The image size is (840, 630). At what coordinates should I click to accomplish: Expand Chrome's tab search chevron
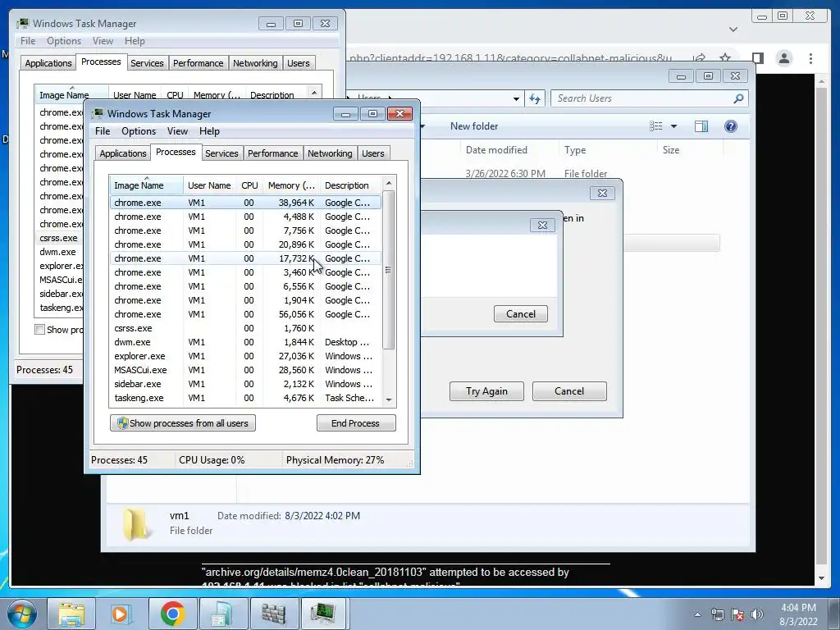point(733,29)
